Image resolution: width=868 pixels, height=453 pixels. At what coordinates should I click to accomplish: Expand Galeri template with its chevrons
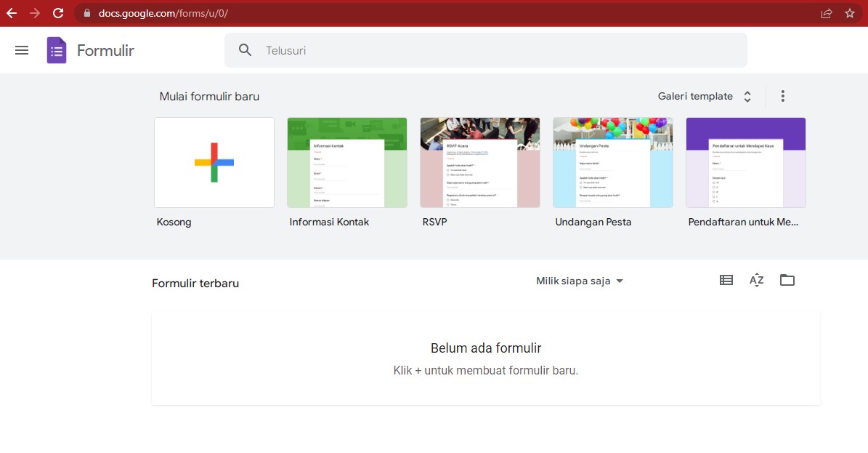[x=747, y=95]
